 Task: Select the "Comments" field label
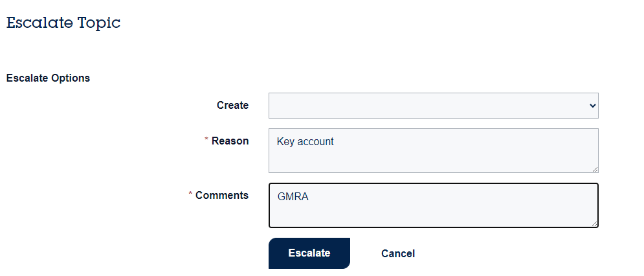point(222,195)
